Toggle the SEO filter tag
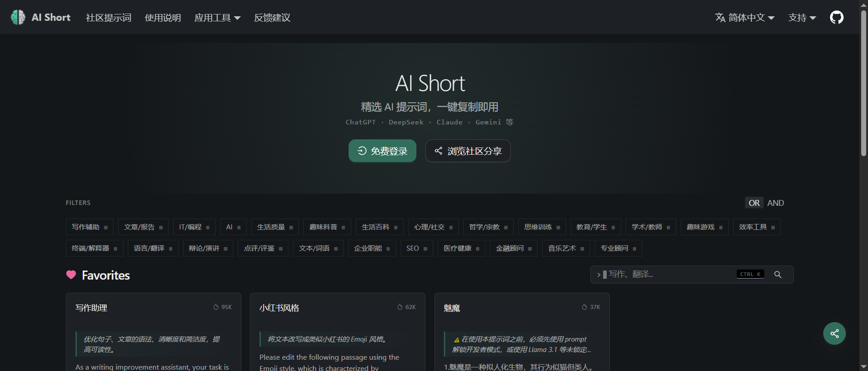This screenshot has width=868, height=371. [417, 248]
